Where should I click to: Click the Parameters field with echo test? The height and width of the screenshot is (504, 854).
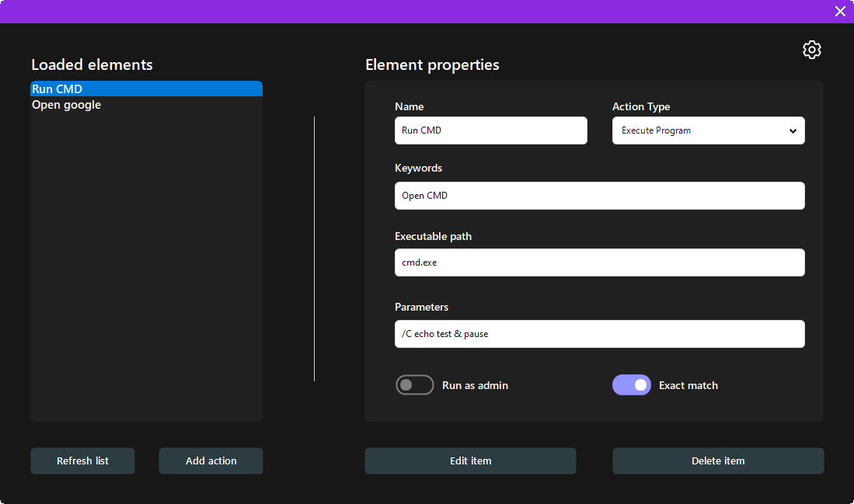(x=599, y=333)
